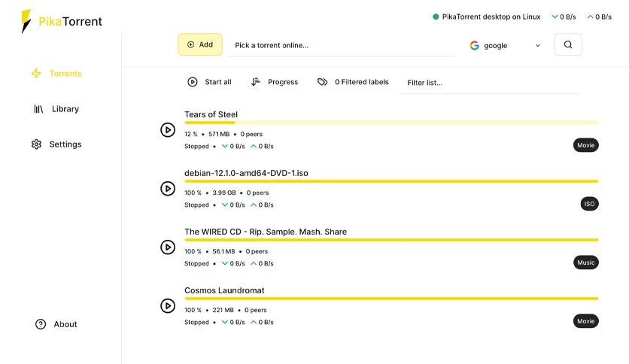Click download speed arrow on debian row

point(225,205)
